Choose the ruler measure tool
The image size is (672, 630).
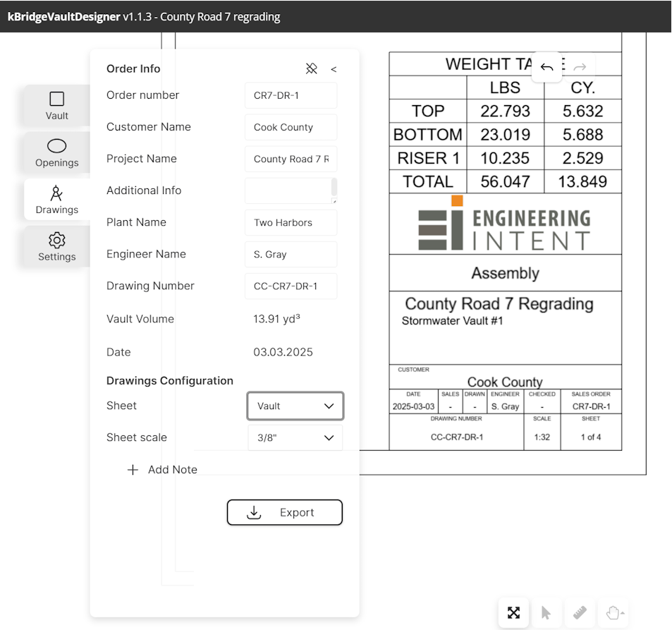pos(580,612)
